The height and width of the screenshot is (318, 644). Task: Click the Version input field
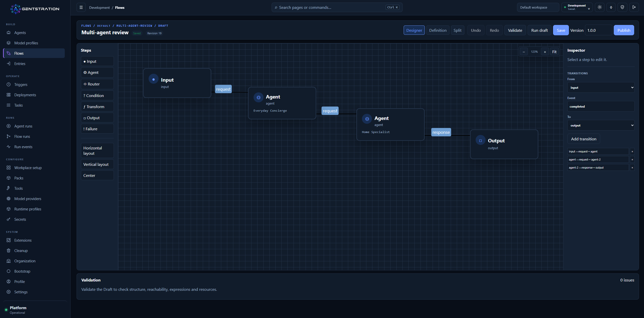coord(598,30)
